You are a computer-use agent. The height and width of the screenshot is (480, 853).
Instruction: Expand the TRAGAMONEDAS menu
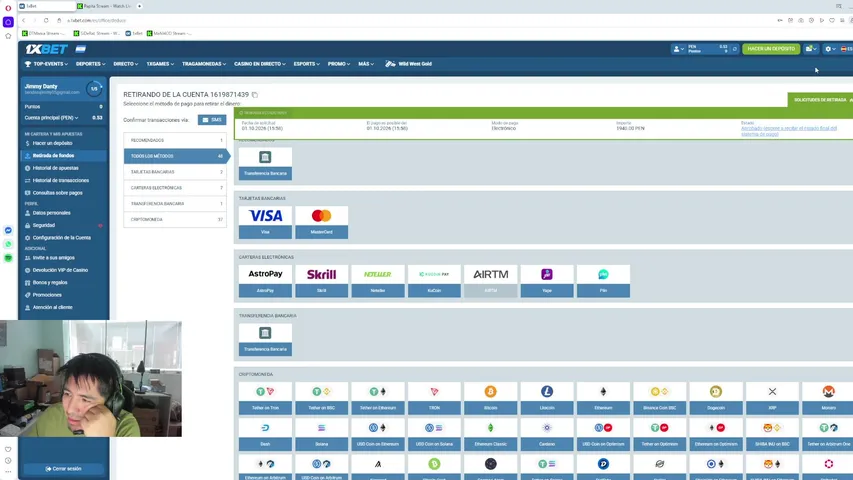coord(204,64)
